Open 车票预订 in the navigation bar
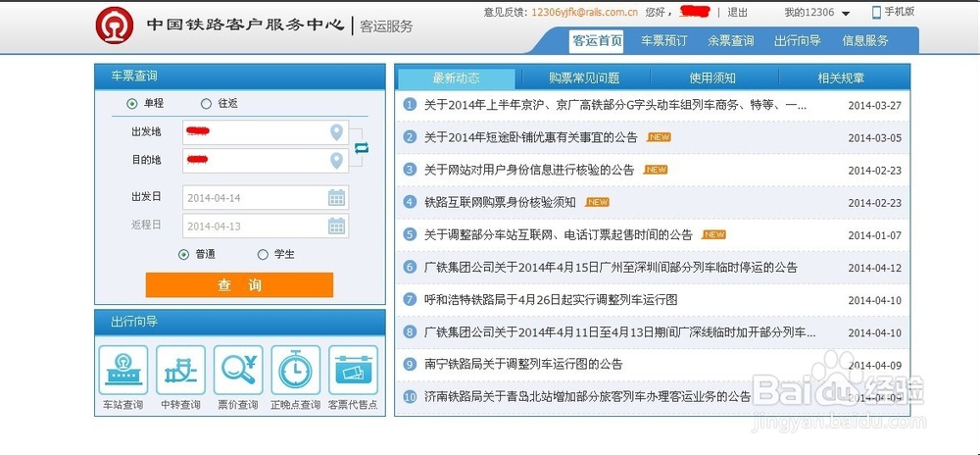 click(663, 40)
